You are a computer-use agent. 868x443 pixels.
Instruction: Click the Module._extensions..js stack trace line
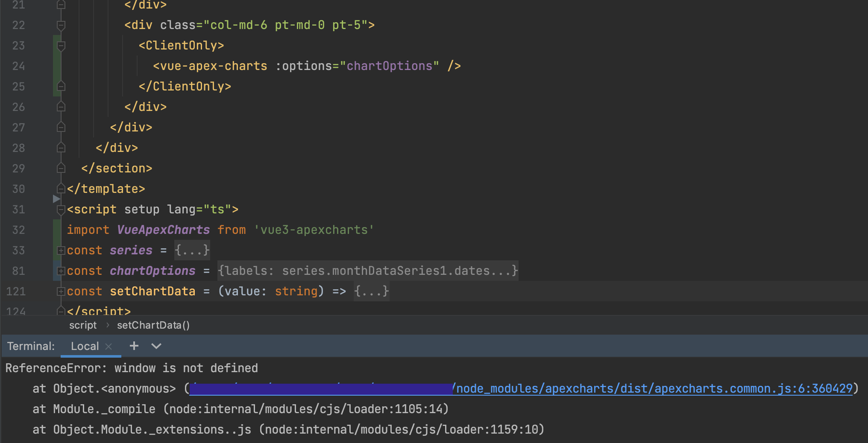(288, 429)
